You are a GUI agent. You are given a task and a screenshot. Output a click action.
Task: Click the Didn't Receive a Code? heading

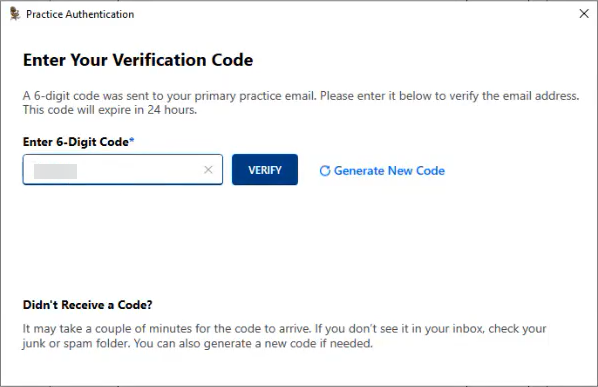(x=87, y=305)
